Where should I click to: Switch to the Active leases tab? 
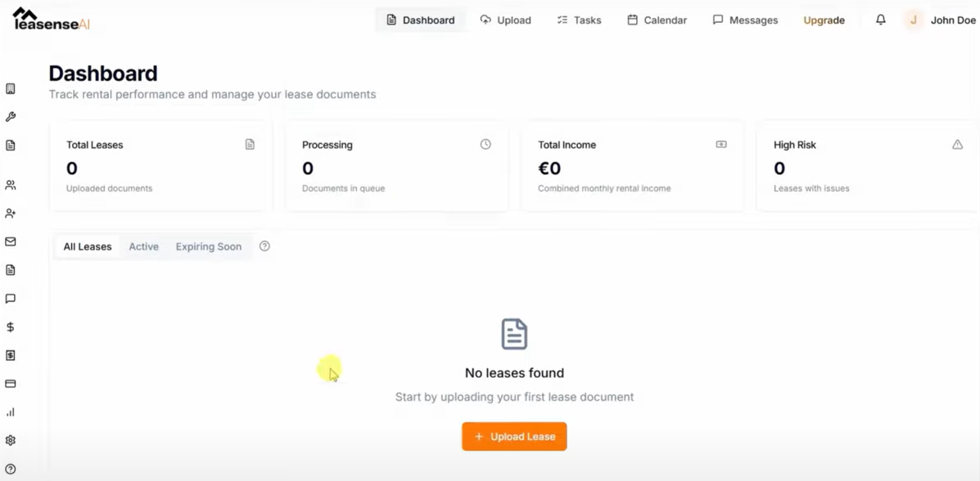[143, 246]
